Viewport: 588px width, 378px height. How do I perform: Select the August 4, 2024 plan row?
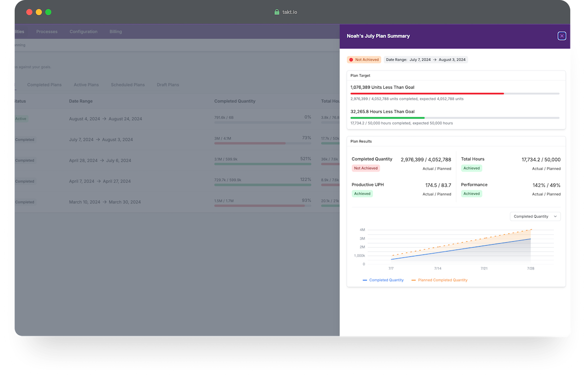pos(177,119)
